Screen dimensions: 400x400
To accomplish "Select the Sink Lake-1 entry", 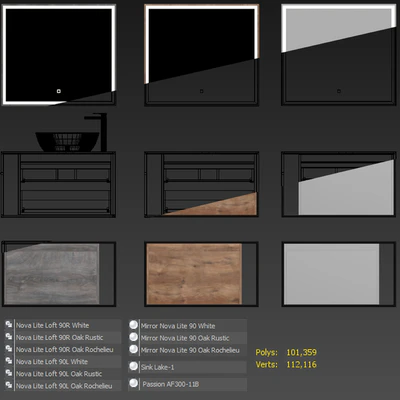I will 188,367.
